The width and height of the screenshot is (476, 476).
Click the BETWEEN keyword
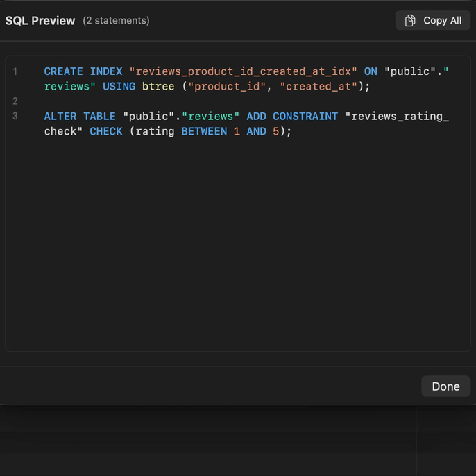pyautogui.click(x=204, y=131)
